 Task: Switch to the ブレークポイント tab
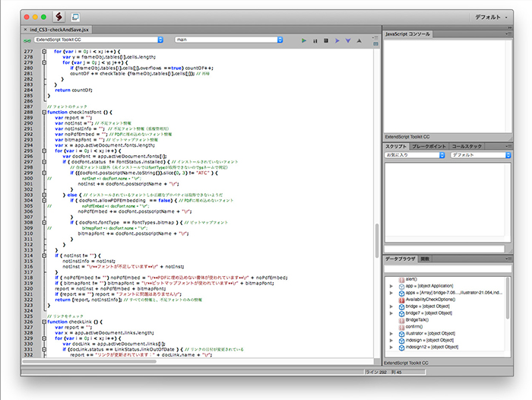pos(429,145)
